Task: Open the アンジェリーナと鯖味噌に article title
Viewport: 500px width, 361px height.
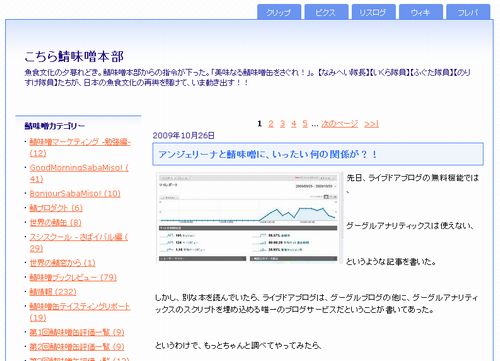Action: pos(268,154)
